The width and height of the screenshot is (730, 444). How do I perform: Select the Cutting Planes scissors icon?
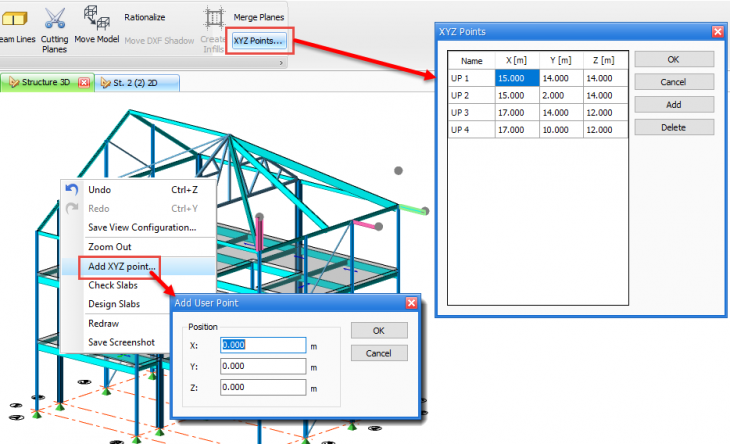54,18
